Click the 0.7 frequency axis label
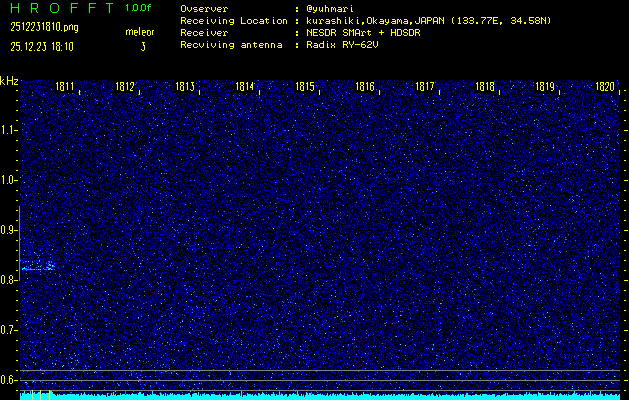This screenshot has height=400, width=629. coord(9,329)
